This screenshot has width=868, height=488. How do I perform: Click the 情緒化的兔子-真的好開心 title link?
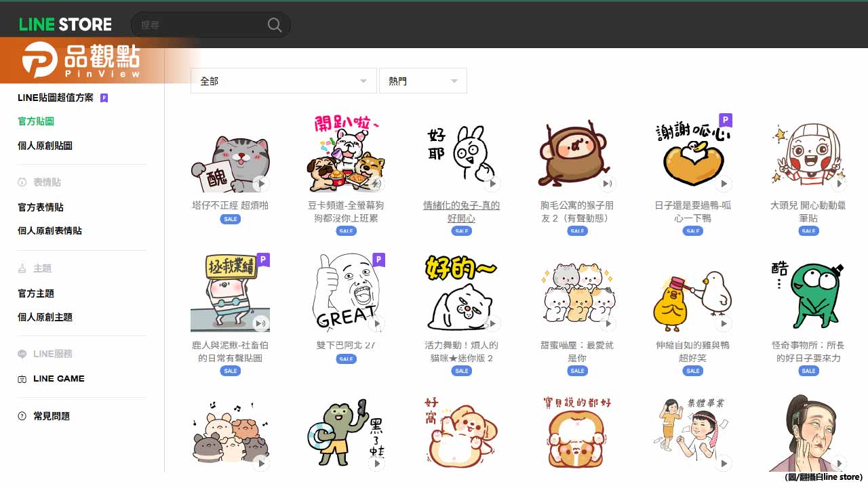462,211
